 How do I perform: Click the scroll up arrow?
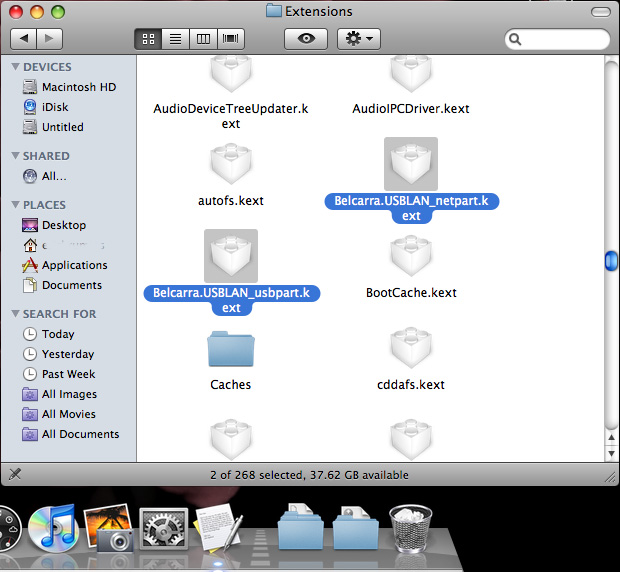611,438
